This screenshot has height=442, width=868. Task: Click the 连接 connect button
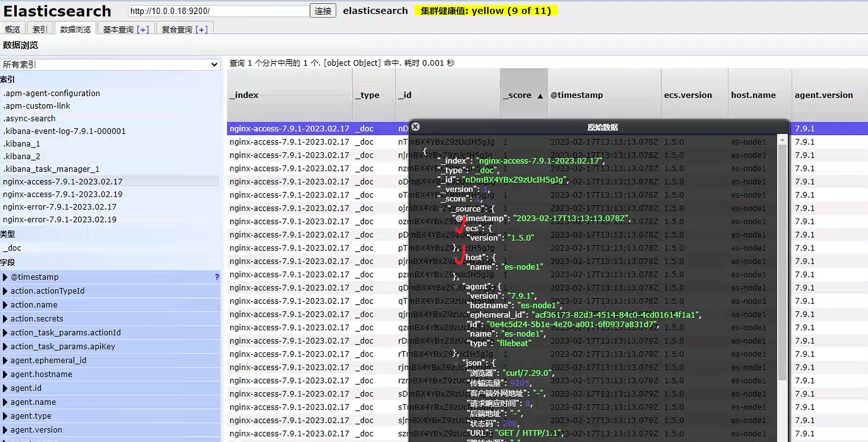(322, 11)
